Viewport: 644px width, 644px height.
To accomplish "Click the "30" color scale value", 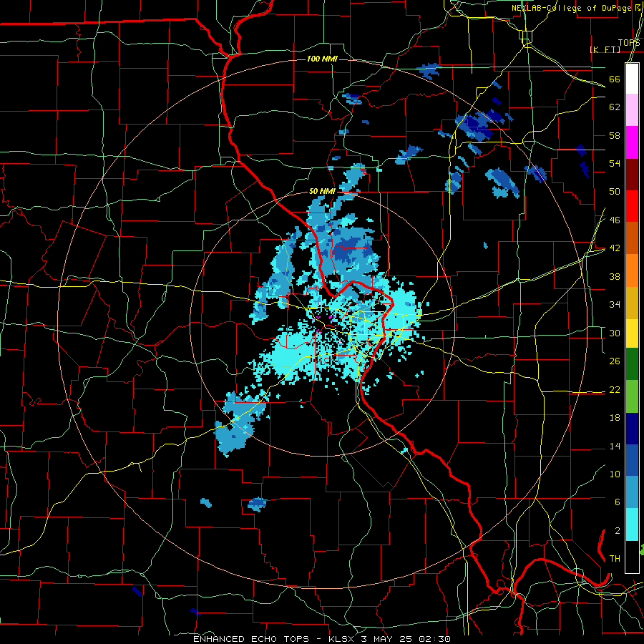I will point(615,333).
